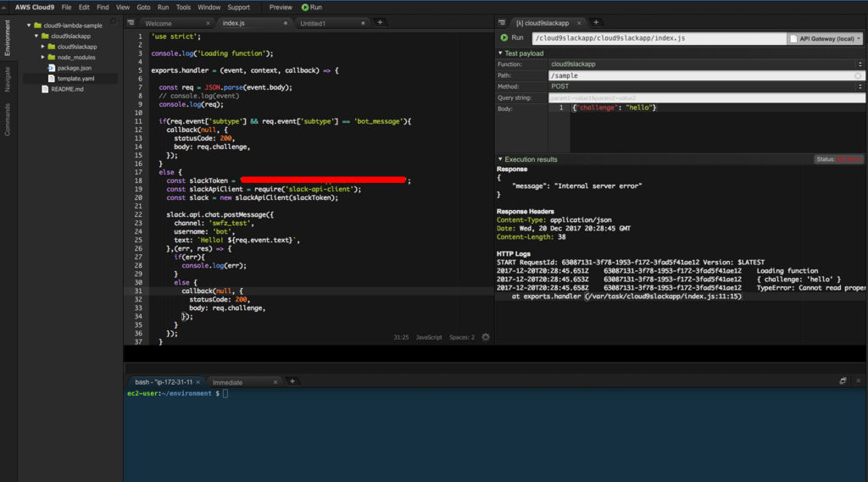The image size is (868, 482).
Task: Close the cloud9slackapp Lambda tab
Action: pyautogui.click(x=579, y=23)
